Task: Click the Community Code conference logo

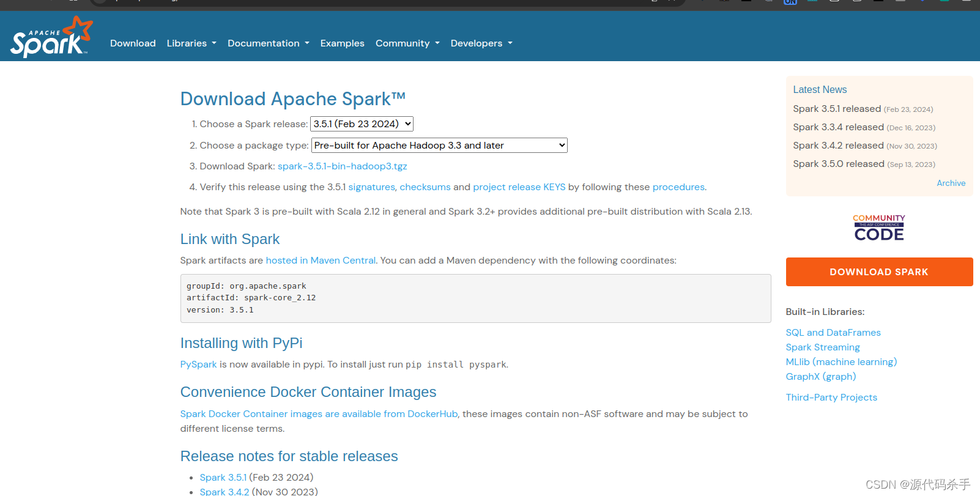Action: 879,227
